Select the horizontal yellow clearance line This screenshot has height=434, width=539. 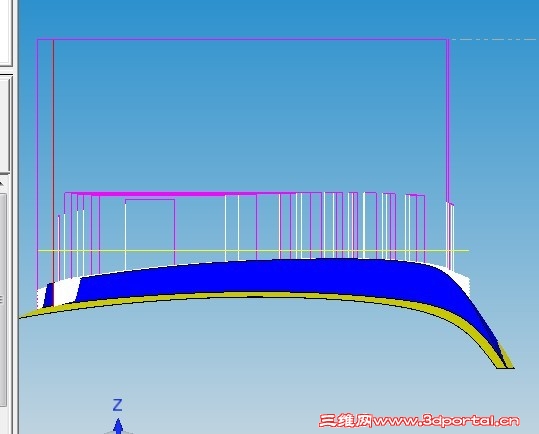tap(253, 251)
